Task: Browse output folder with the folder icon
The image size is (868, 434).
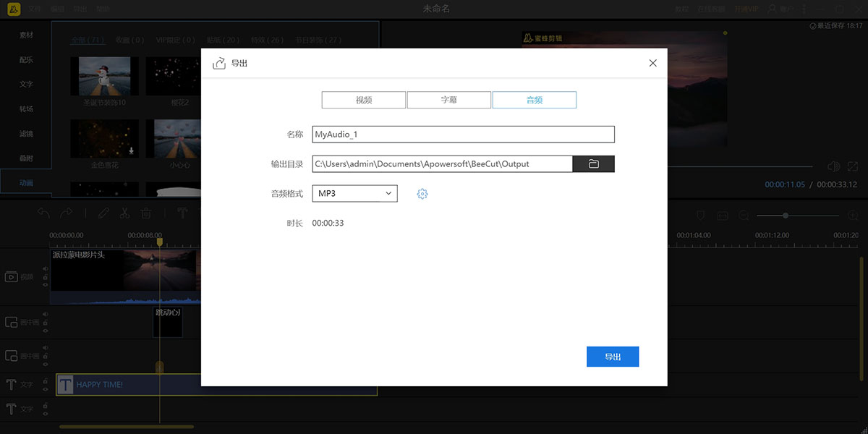Action: point(593,164)
